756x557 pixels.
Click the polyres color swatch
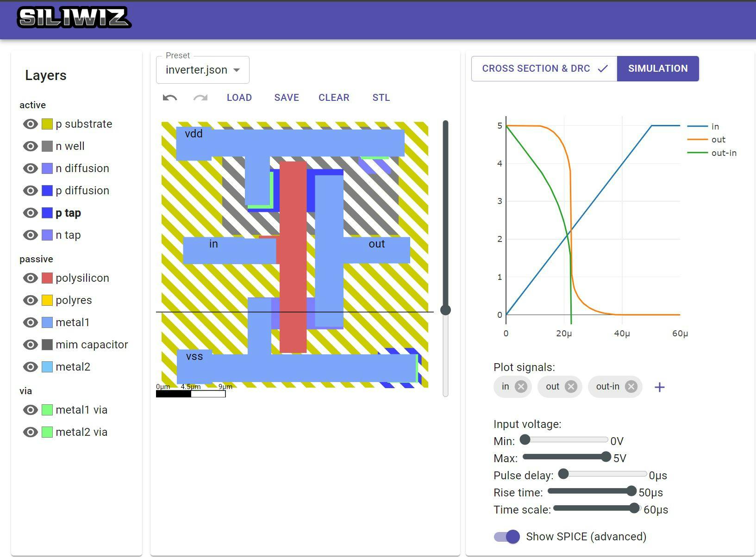[48, 300]
